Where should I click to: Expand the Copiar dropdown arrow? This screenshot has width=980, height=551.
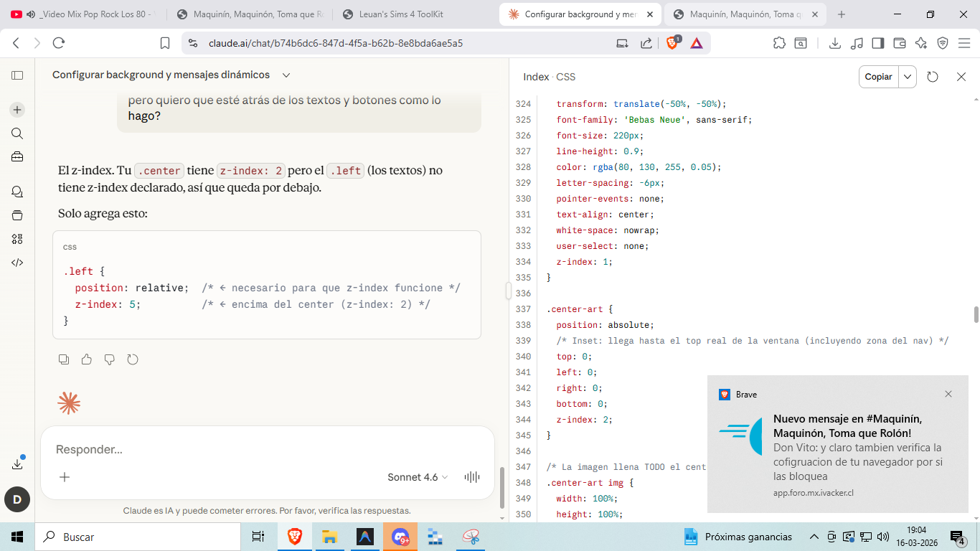pos(908,77)
